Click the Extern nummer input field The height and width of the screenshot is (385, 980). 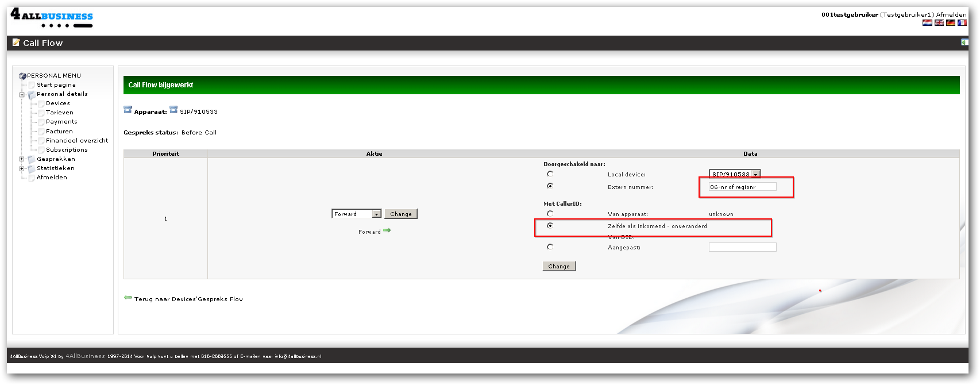click(x=742, y=187)
